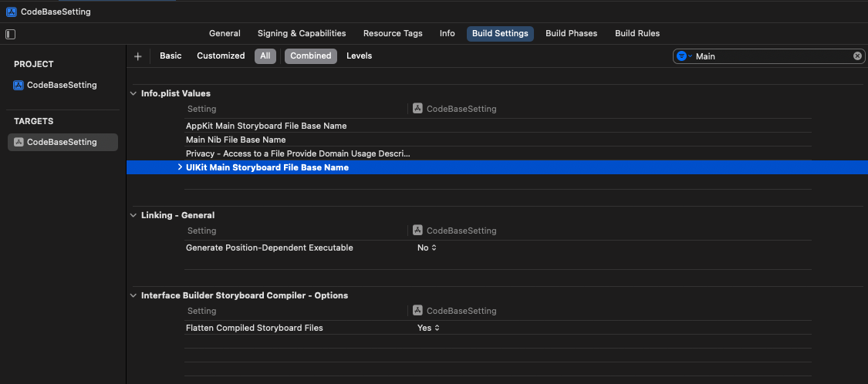This screenshot has width=868, height=384.
Task: Select Privacy File Provider Domain Usage row
Action: [498, 153]
